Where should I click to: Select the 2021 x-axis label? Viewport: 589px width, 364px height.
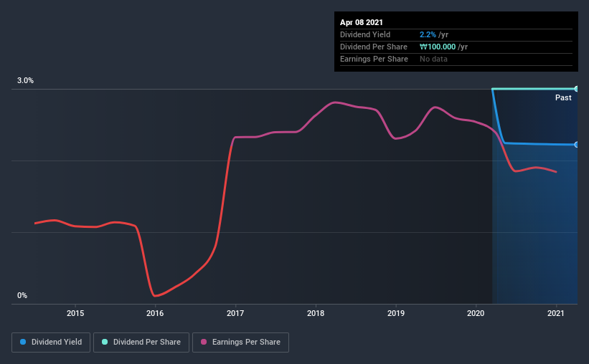pos(556,313)
